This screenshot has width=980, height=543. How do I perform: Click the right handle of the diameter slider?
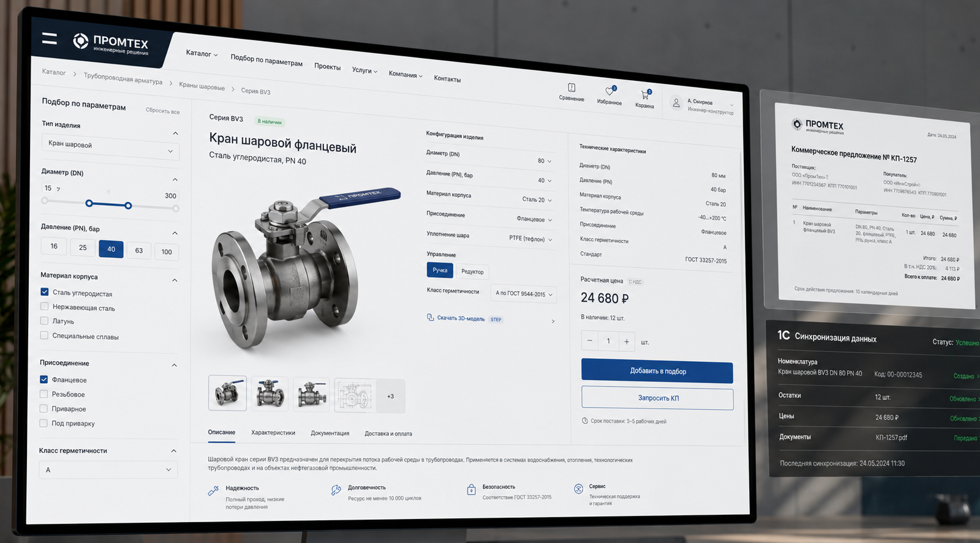[x=128, y=206]
